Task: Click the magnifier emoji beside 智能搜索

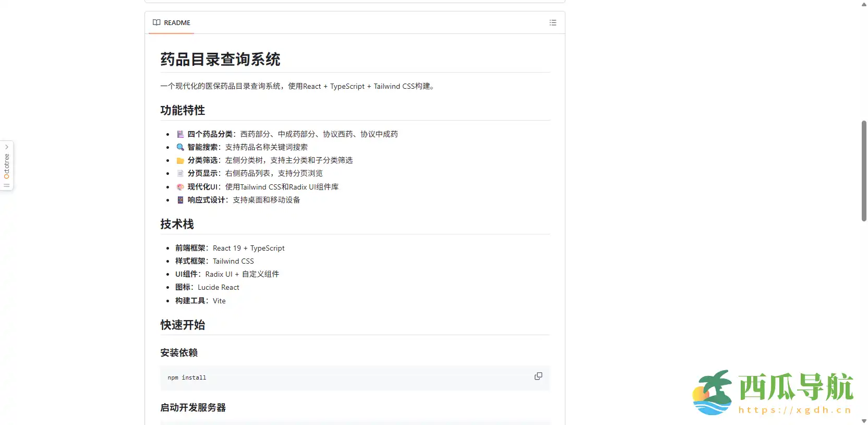Action: 180,147
